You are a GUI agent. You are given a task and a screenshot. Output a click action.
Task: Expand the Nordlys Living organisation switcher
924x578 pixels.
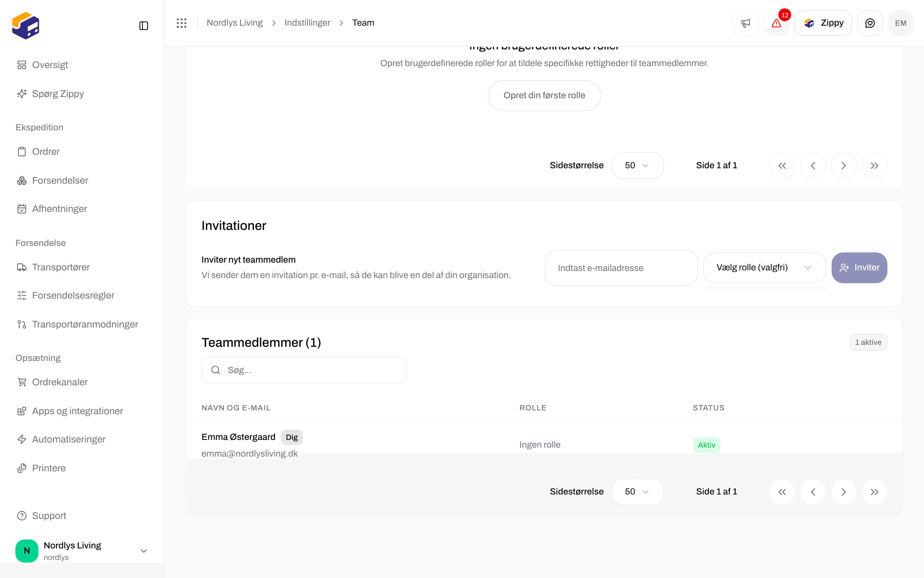click(82, 551)
